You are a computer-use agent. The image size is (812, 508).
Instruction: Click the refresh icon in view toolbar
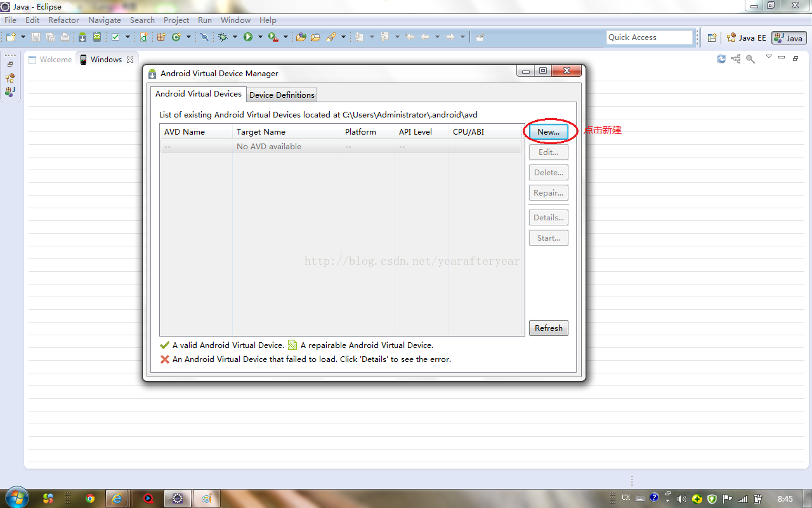pos(721,58)
